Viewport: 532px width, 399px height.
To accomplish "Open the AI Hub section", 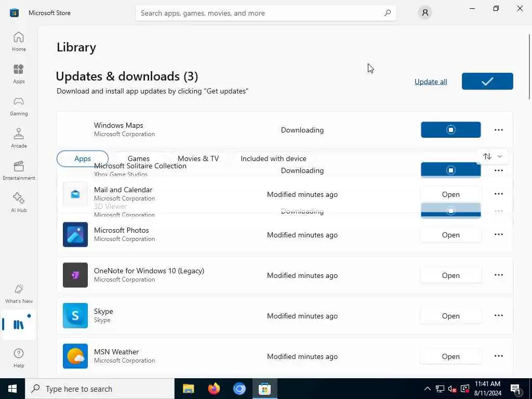I will point(19,203).
